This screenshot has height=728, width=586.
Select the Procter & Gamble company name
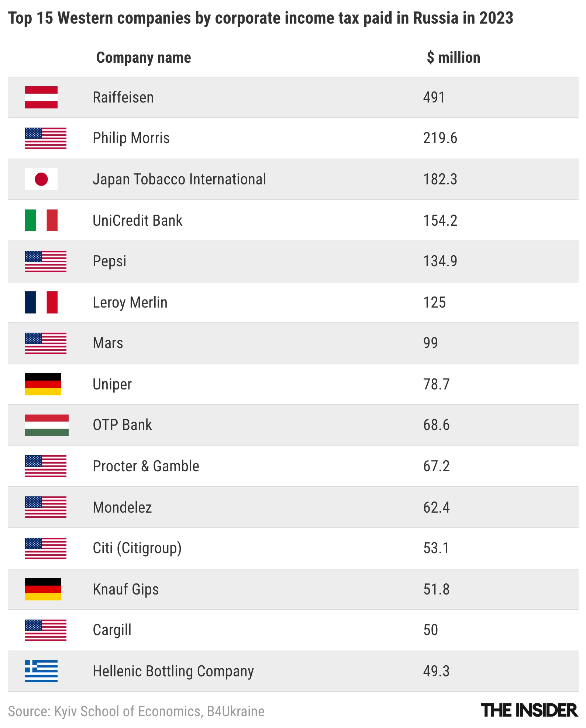point(146,466)
